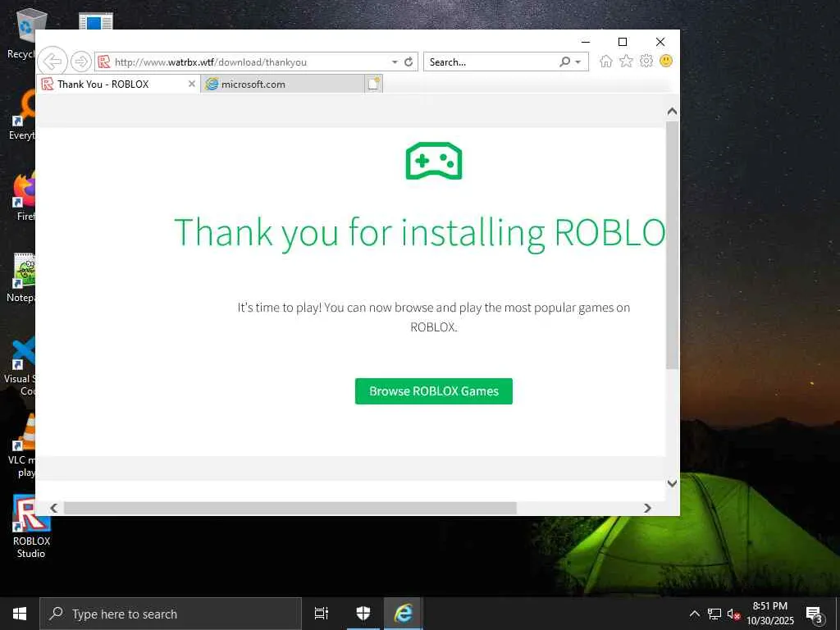Image resolution: width=840 pixels, height=630 pixels.
Task: Open the Home icon in IE toolbar
Action: click(x=606, y=61)
